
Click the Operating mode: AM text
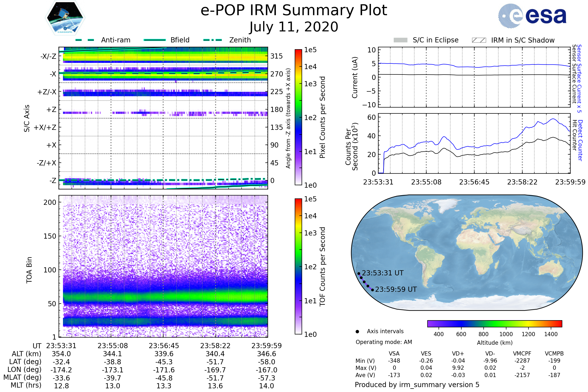click(384, 342)
